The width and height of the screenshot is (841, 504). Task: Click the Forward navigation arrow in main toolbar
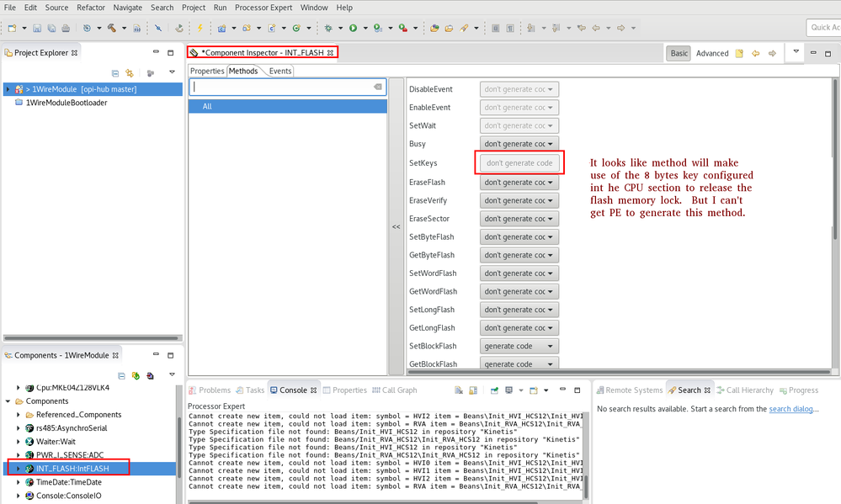click(621, 28)
